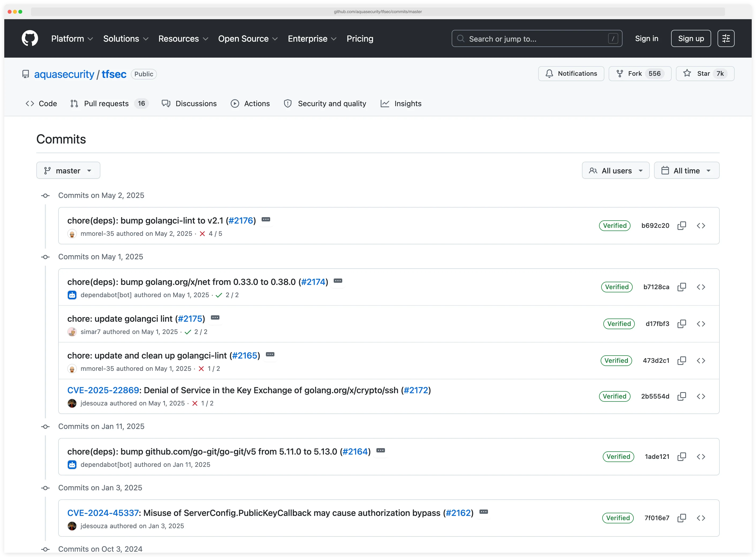Open the All users filter
The width and height of the screenshot is (756, 557).
[x=615, y=170]
